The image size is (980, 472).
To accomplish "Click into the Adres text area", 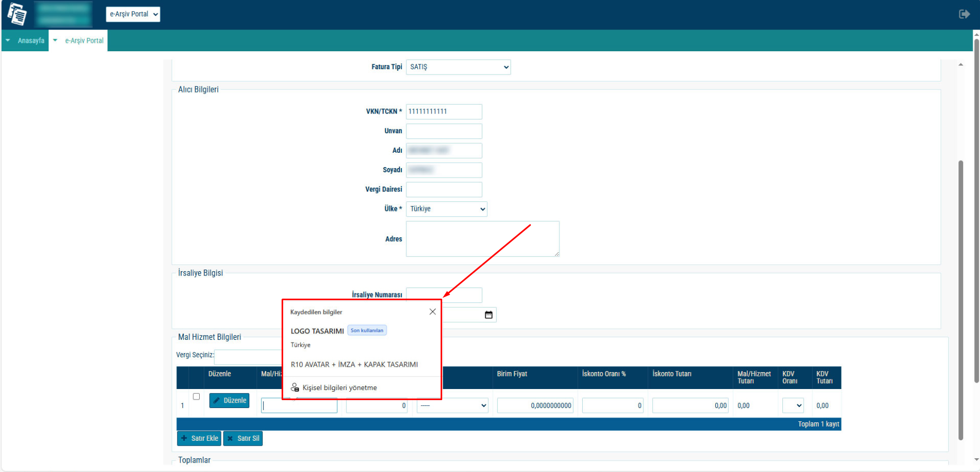I will click(x=482, y=239).
